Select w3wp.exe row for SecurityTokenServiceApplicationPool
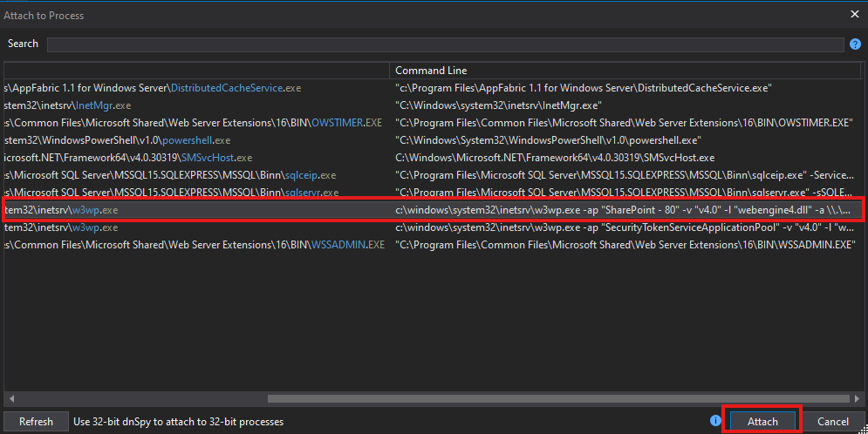The height and width of the screenshot is (434, 868). [433, 227]
